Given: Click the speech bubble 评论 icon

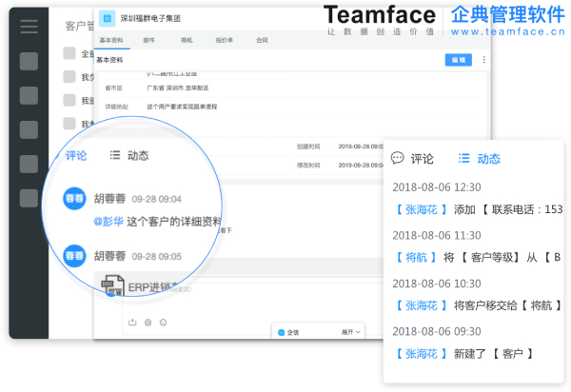Looking at the screenshot, I should 398,158.
